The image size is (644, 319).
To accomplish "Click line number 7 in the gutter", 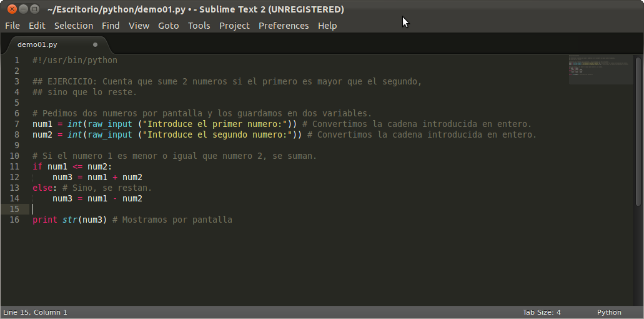I will 16,124.
